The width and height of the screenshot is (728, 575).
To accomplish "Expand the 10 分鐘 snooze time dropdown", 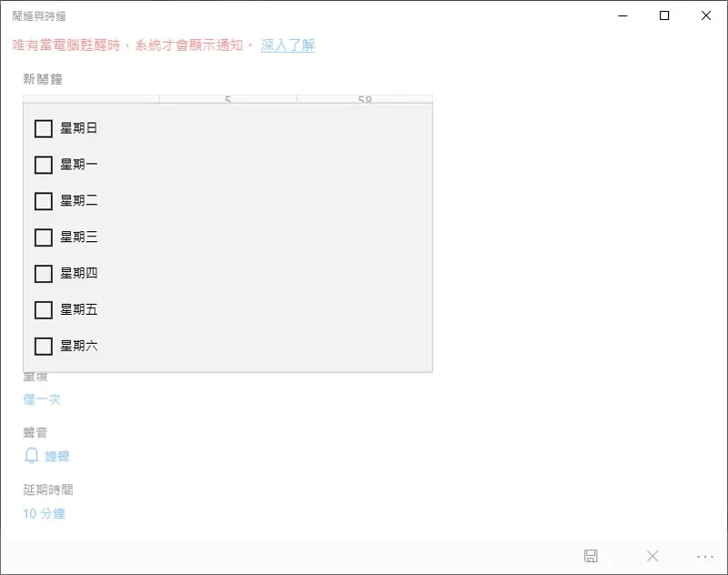I will [x=44, y=513].
